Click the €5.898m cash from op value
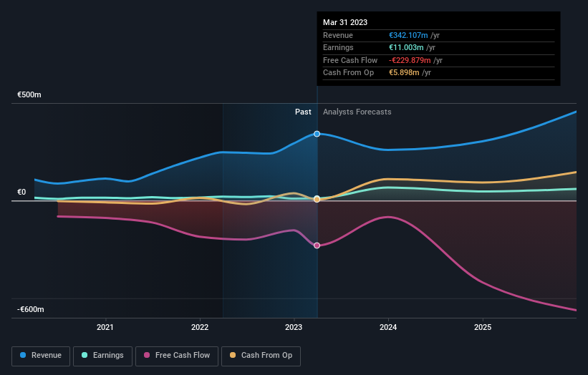 click(x=404, y=73)
